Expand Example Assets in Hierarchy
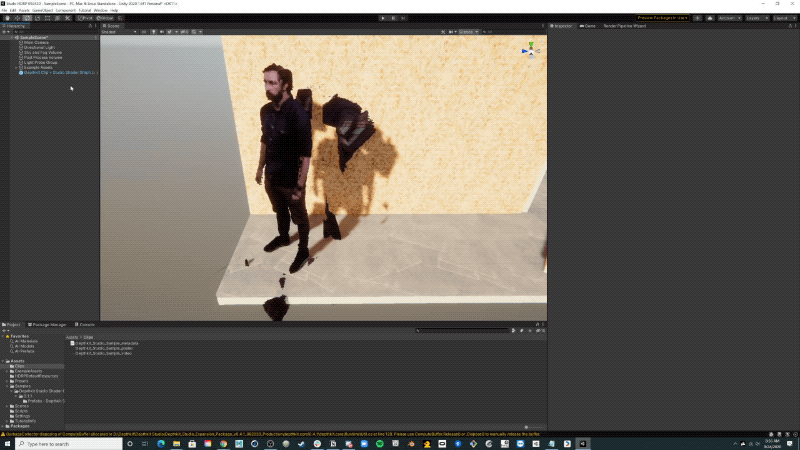The height and width of the screenshot is (450, 800). pos(17,67)
